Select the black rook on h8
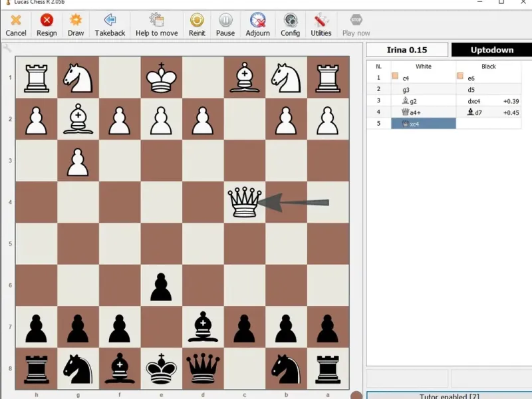 click(x=37, y=368)
